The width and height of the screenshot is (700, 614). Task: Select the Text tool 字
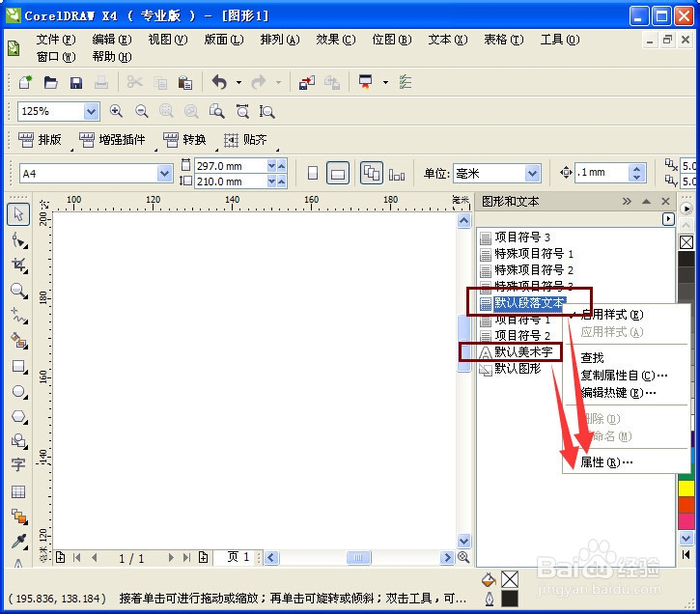18,465
